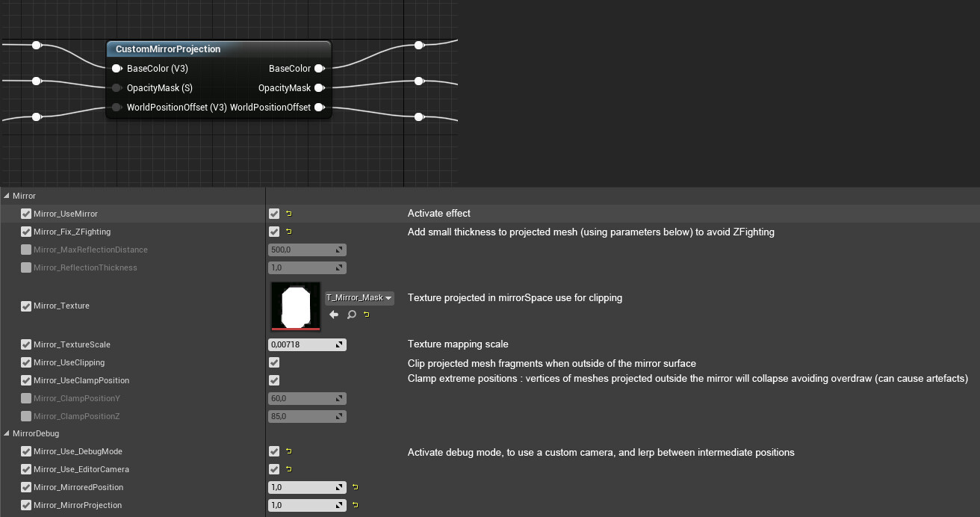Click 'Add small thickness to projected mesh' description
The image size is (980, 517).
click(x=591, y=232)
